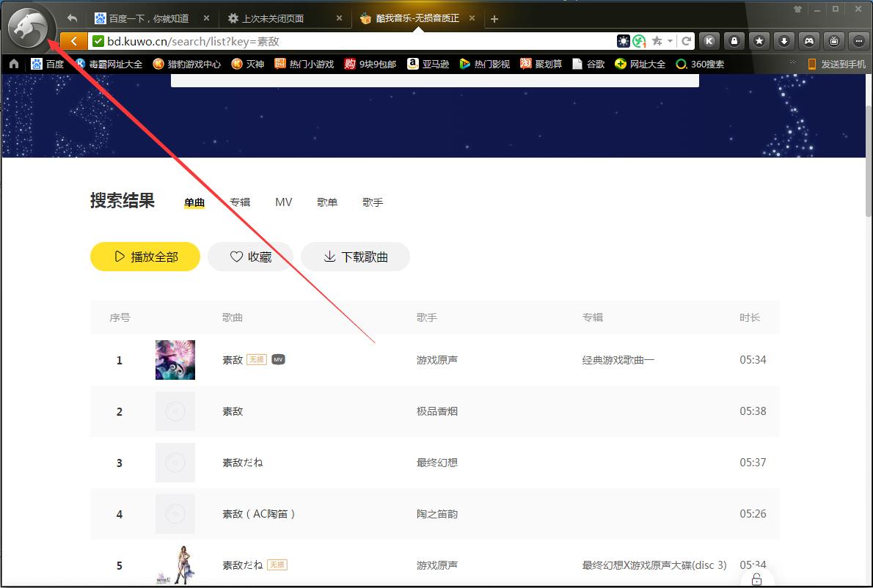873x588 pixels.
Task: Expand the bookmarks bar overflow chevron
Action: [x=792, y=62]
